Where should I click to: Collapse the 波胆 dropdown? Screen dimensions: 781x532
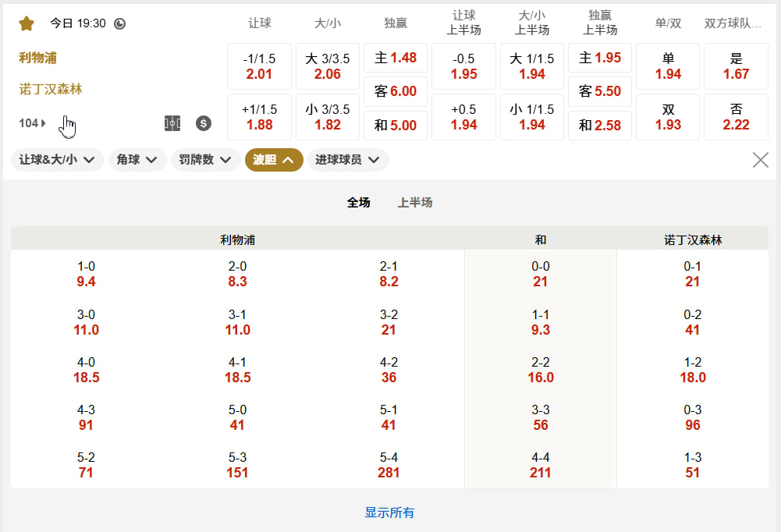coord(274,160)
